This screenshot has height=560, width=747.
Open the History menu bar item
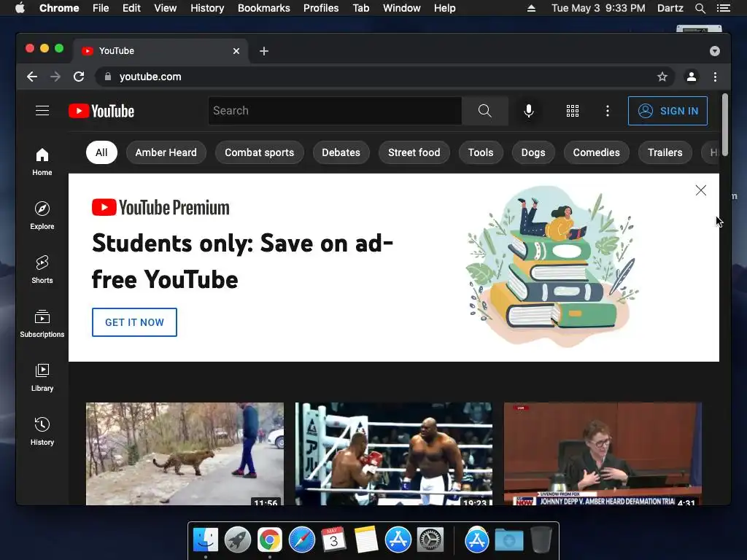point(207,8)
